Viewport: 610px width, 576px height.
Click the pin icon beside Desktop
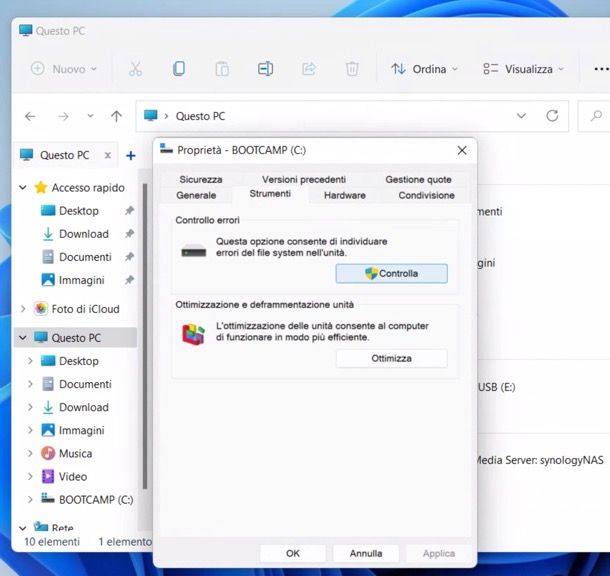[129, 211]
